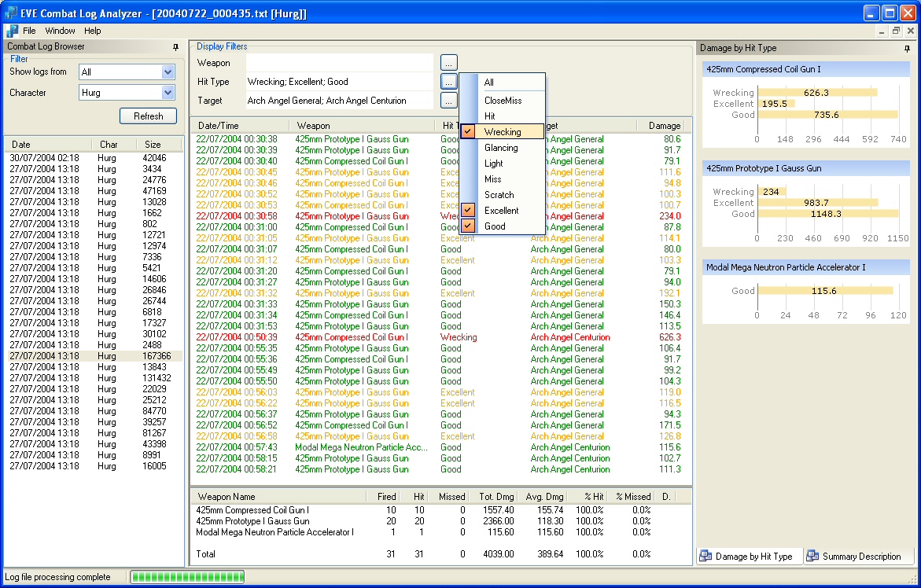Click the Modal Mega Neutron Particle Accelerator chart header
Screen dimensions: 921x588
point(806,267)
